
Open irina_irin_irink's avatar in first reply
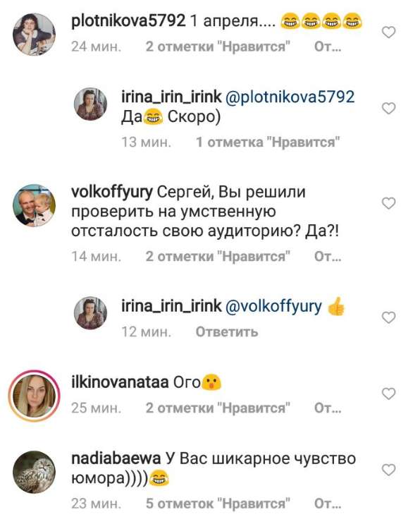[90, 104]
